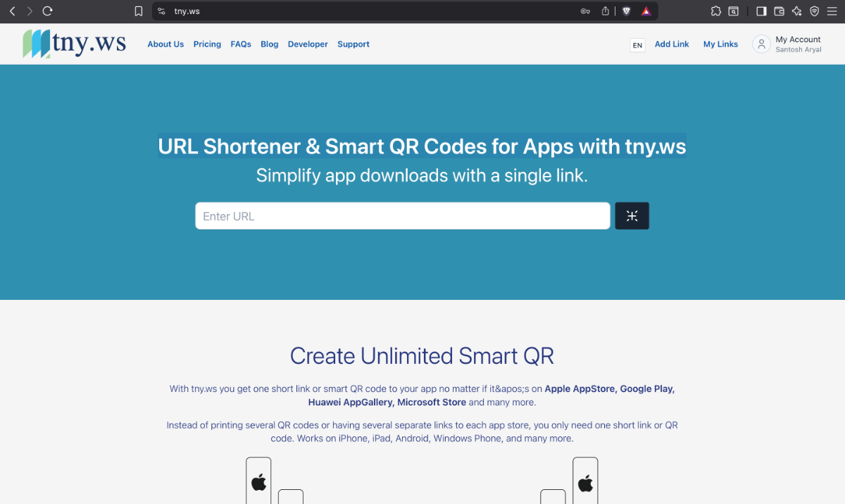Image resolution: width=845 pixels, height=504 pixels.
Task: Open the Pricing page
Action: [207, 44]
